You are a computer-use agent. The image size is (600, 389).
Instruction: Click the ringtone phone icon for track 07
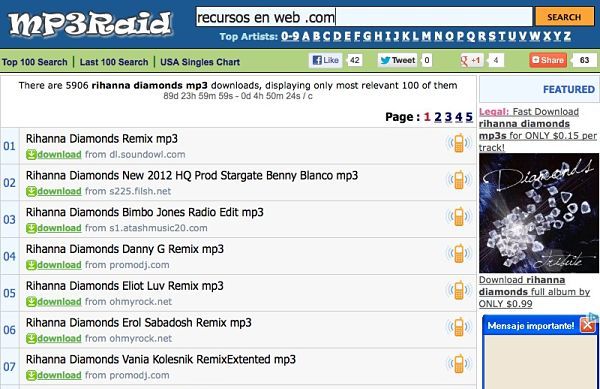tap(459, 364)
